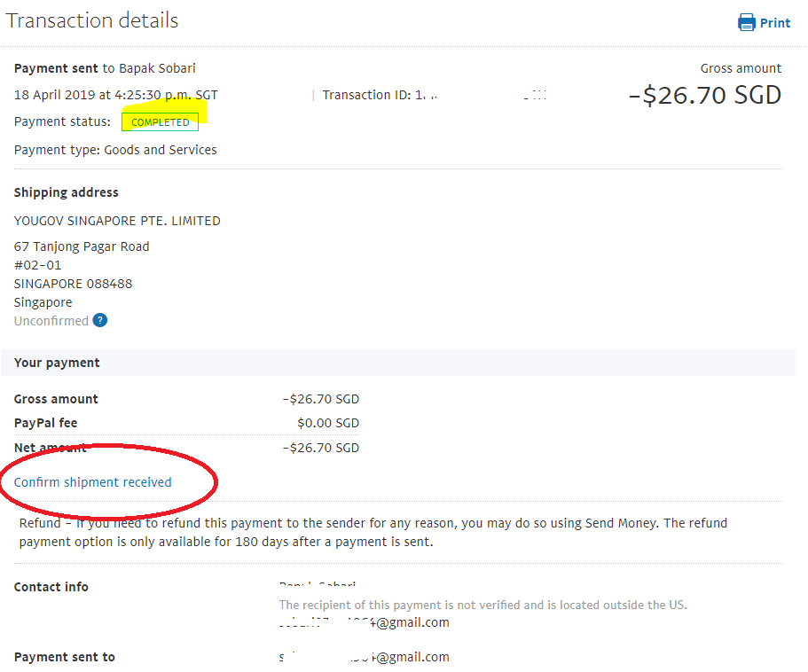Click the Print link text
The width and height of the screenshot is (808, 672).
pos(774,23)
